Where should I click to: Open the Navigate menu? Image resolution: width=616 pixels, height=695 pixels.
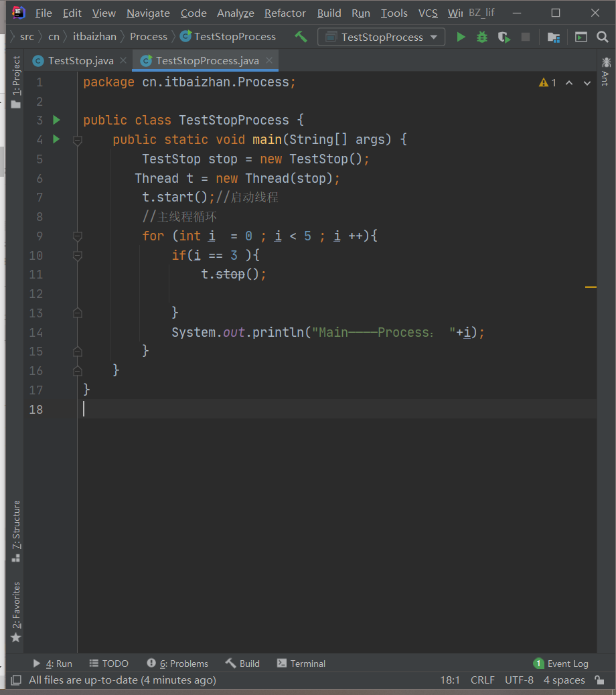pyautogui.click(x=148, y=13)
